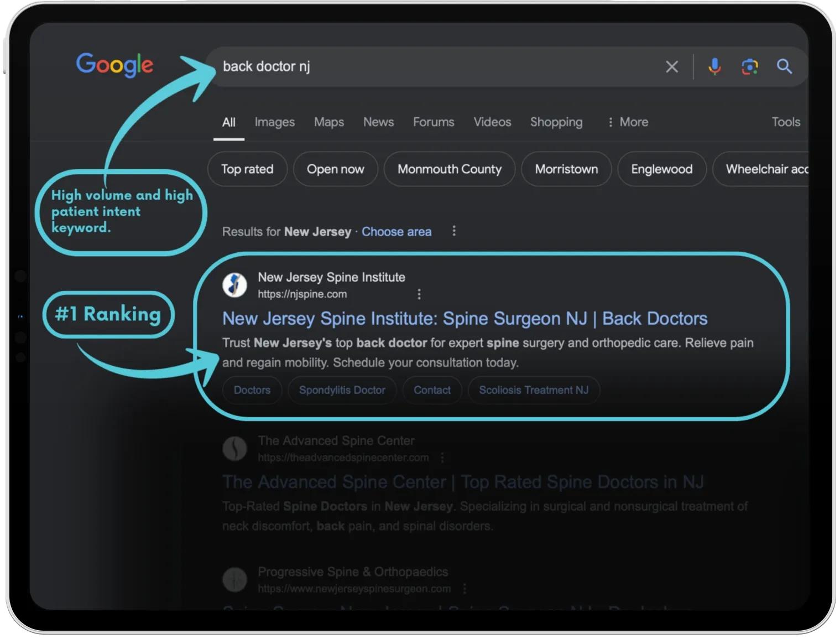Open the dots menu beside theadvancedspinecenter.com
Image resolution: width=840 pixels, height=639 pixels.
442,458
